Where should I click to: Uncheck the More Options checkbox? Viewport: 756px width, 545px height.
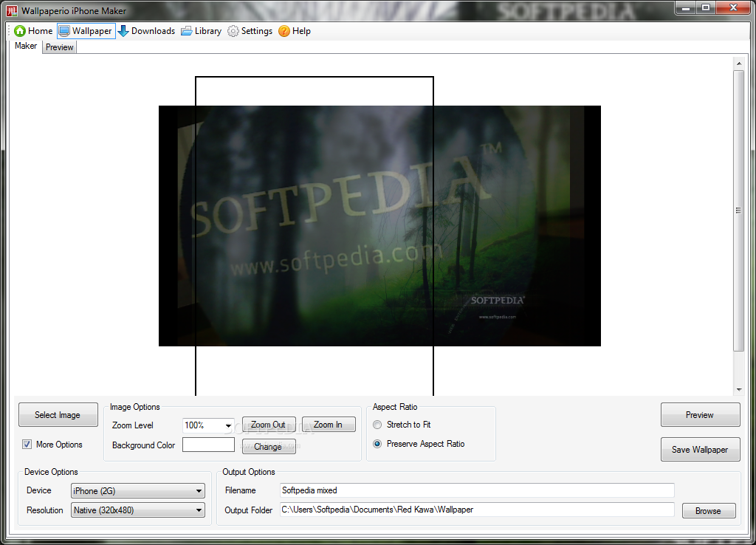[27, 445]
